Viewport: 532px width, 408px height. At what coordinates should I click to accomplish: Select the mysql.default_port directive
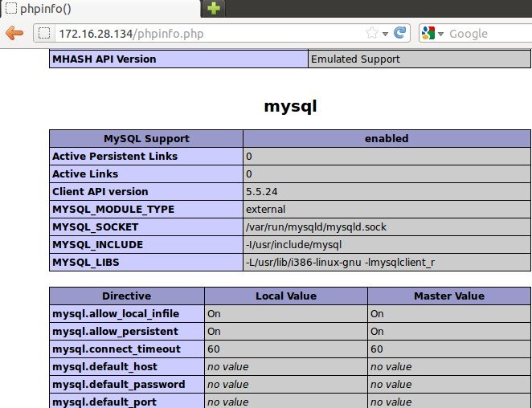click(x=104, y=402)
